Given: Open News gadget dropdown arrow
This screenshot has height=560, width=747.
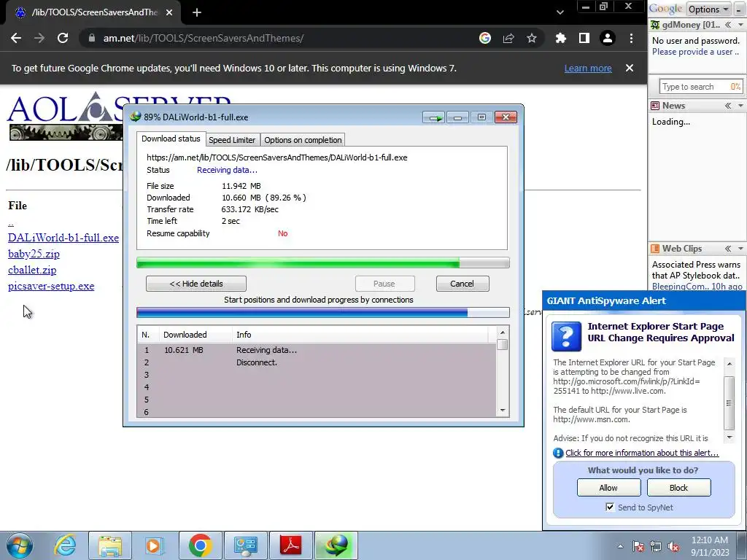Looking at the screenshot, I should coord(740,106).
